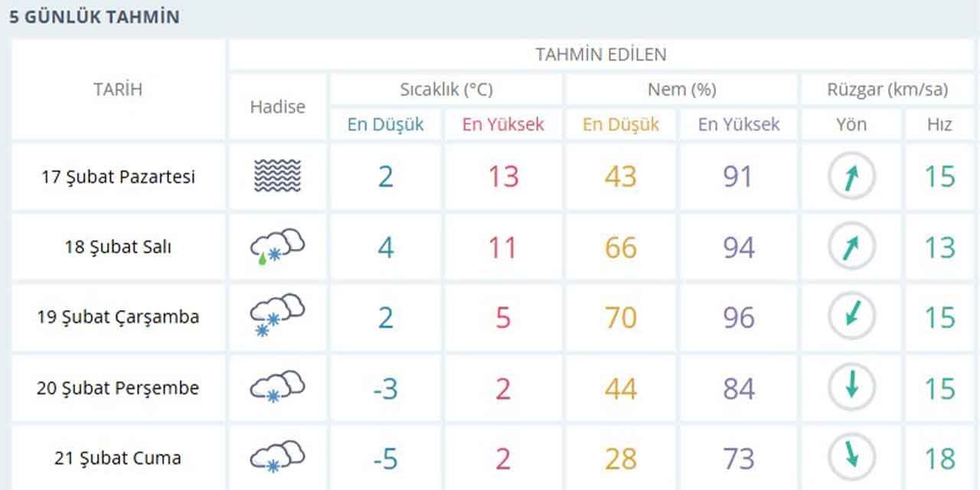This screenshot has width=980, height=490.
Task: Click the Nem (%) header
Action: [681, 90]
